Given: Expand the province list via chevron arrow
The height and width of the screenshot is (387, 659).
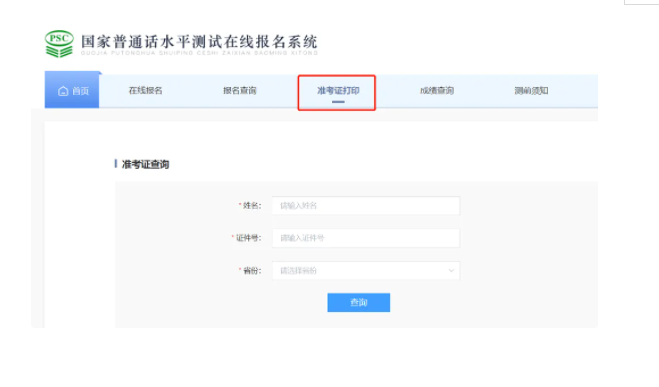Looking at the screenshot, I should (x=451, y=271).
